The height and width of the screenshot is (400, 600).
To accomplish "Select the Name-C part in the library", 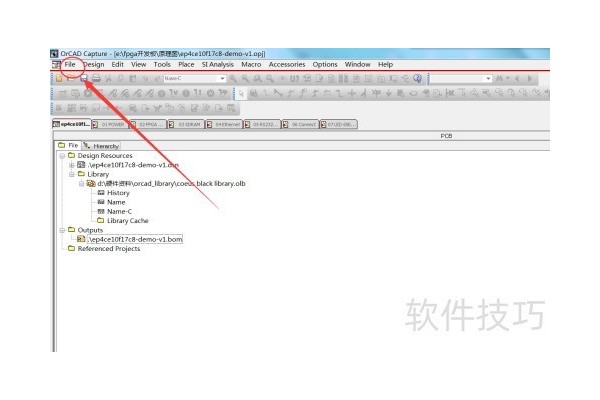I will coord(119,211).
